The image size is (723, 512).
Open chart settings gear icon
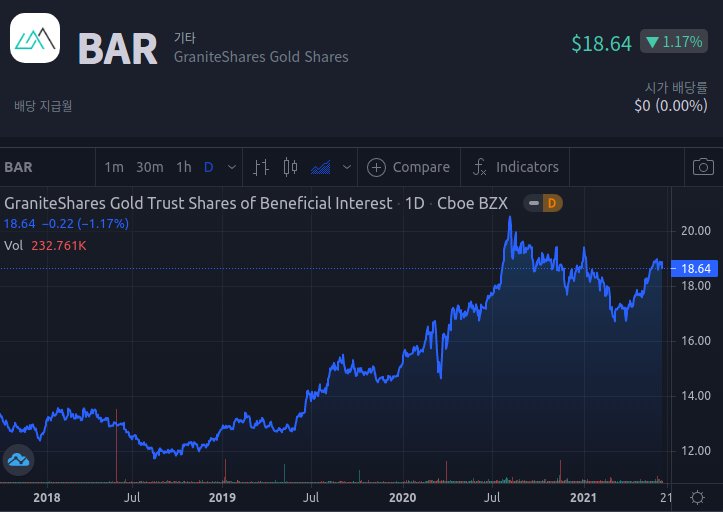[x=697, y=497]
